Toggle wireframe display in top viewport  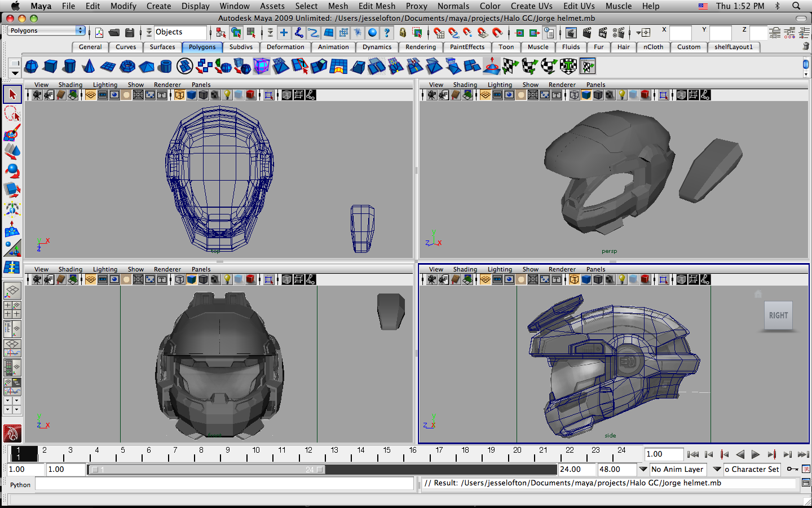click(179, 95)
